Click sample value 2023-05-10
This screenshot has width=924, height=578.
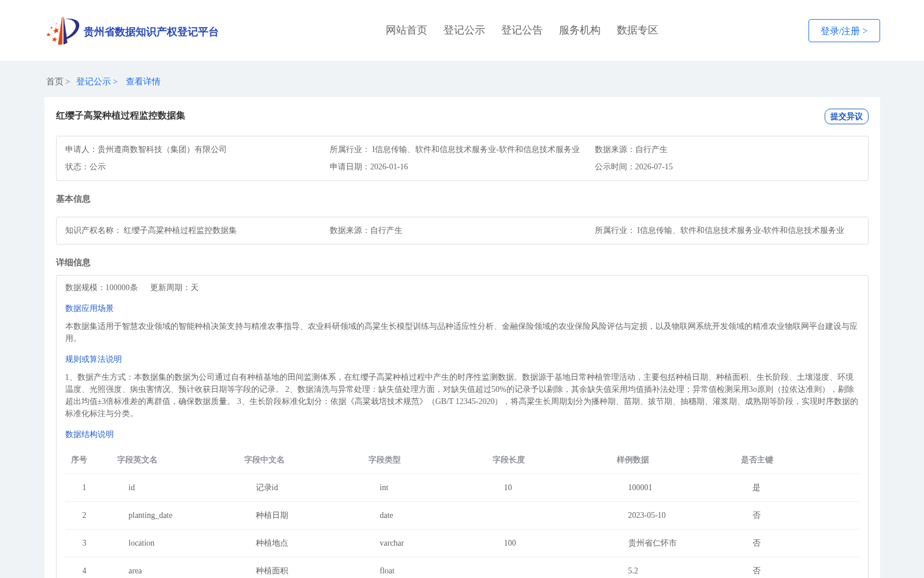[647, 515]
